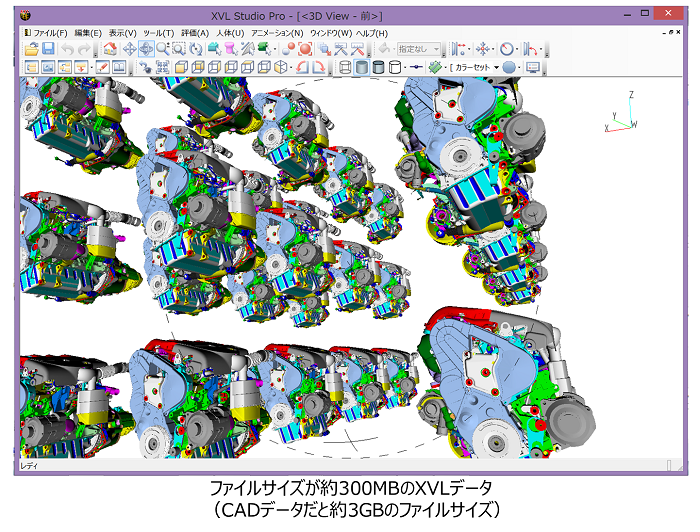
Task: Expand the カラーセット dropdown
Action: click(496, 67)
